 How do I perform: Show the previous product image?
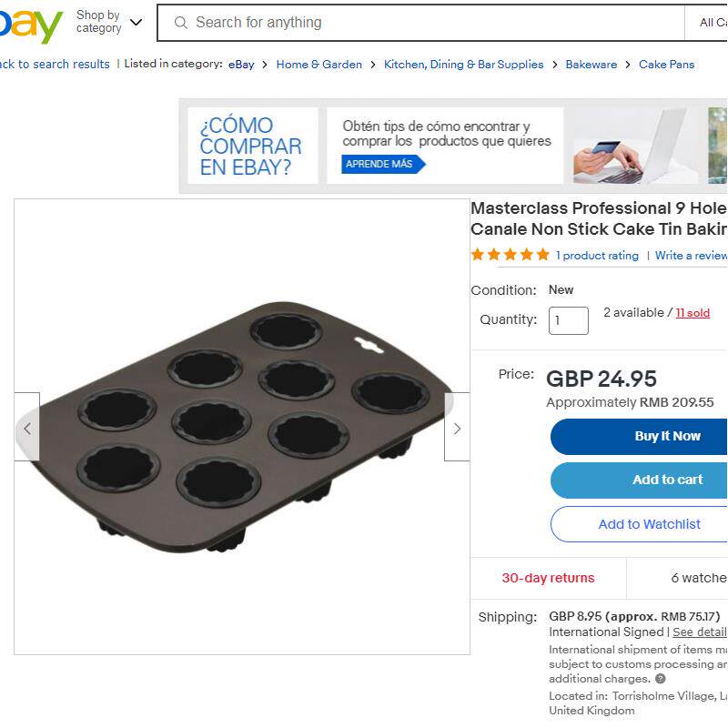tap(27, 428)
